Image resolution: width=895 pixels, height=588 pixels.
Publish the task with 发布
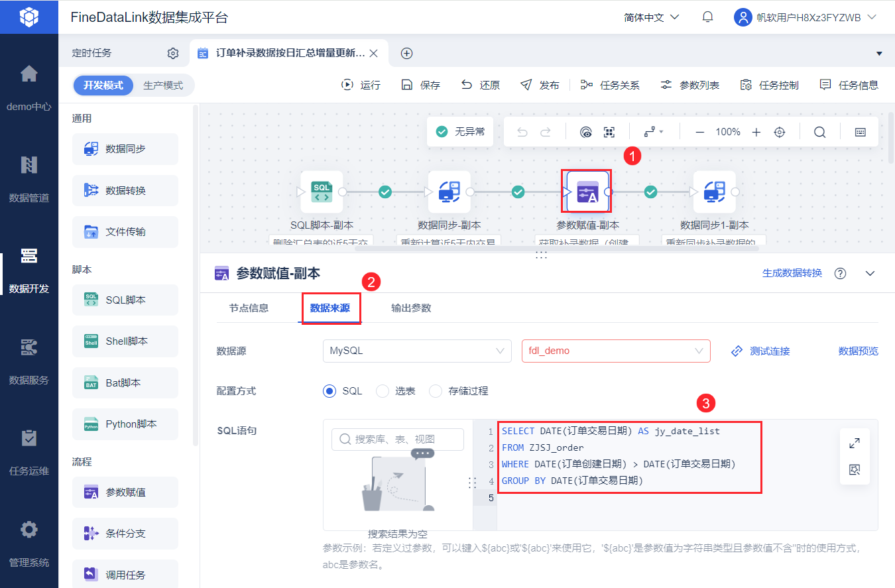point(540,85)
